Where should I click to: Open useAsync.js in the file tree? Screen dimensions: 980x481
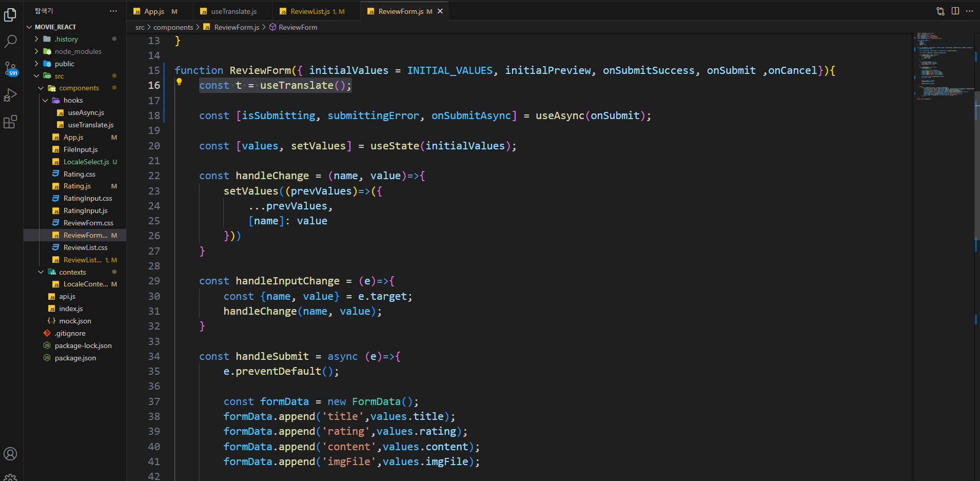(x=75, y=112)
